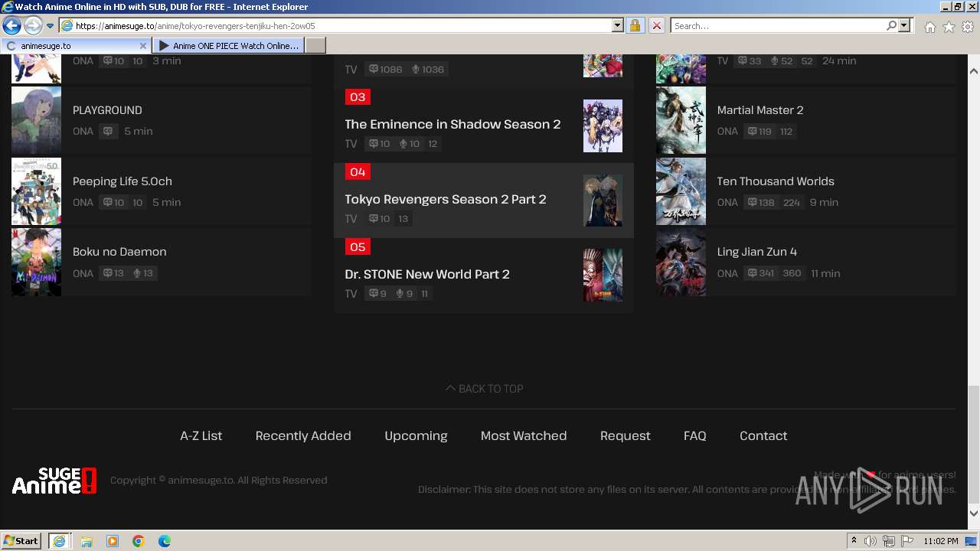Open the Home icon
Image resolution: width=980 pixels, height=551 pixels.
[x=929, y=27]
